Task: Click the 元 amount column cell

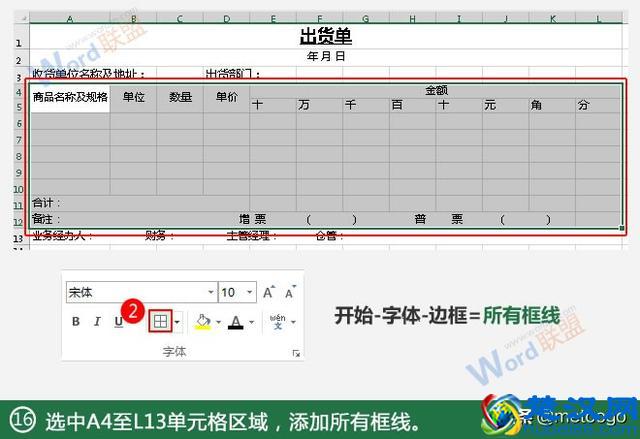Action: [506, 105]
